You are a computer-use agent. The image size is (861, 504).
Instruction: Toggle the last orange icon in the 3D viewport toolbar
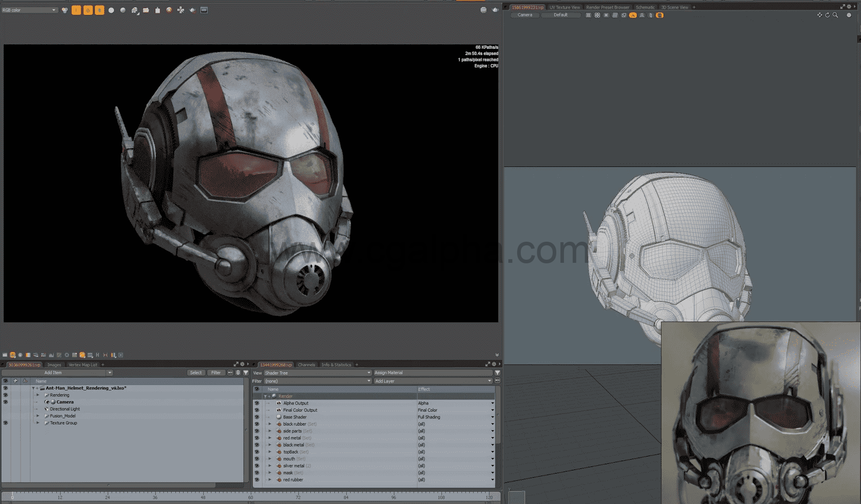[x=660, y=15]
